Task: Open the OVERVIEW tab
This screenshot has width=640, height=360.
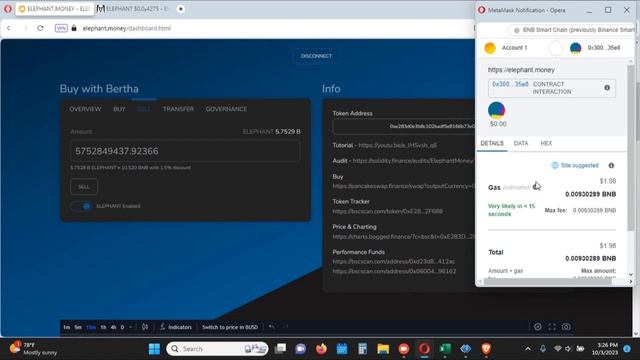Action: [85, 109]
